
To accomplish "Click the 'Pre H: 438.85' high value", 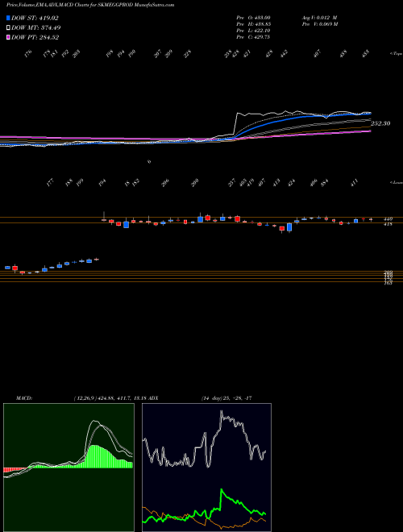I will point(253,24).
